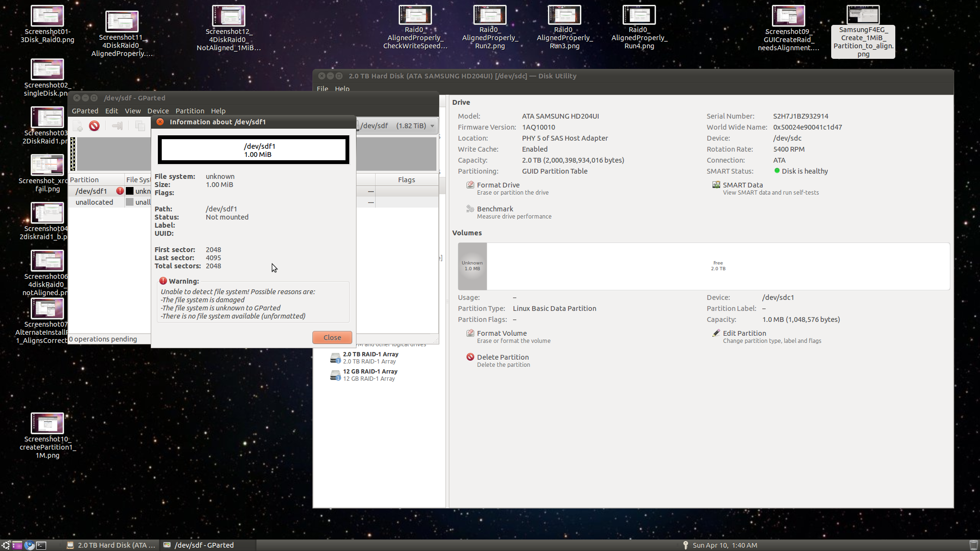Switch to the 2.0 TB Hard Disk taskbar window button
This screenshot has width=980, height=551.
point(111,545)
